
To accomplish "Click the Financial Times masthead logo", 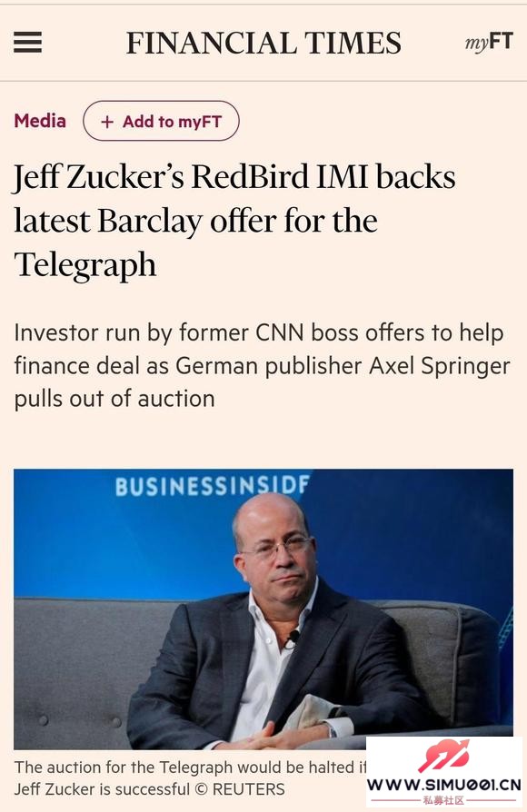I will pos(263,43).
